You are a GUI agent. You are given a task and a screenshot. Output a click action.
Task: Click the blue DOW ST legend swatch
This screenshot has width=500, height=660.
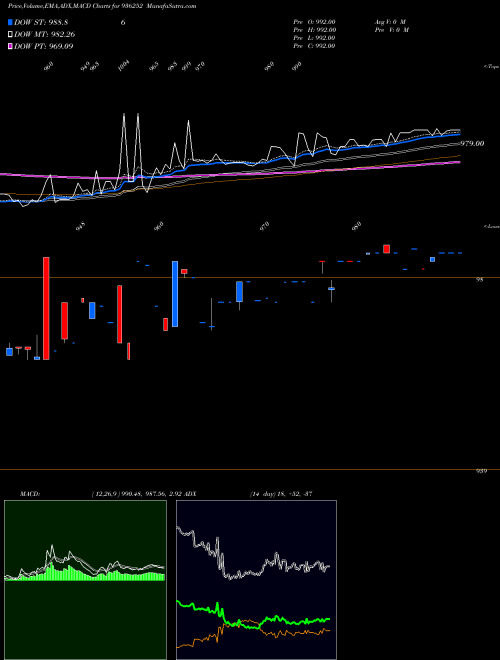[x=11, y=22]
